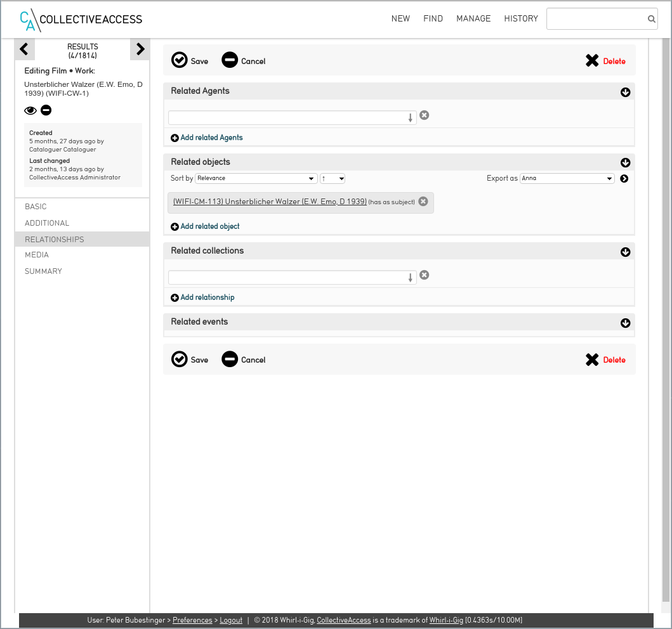
Task: Remove the empty Related collections entry
Action: [425, 275]
